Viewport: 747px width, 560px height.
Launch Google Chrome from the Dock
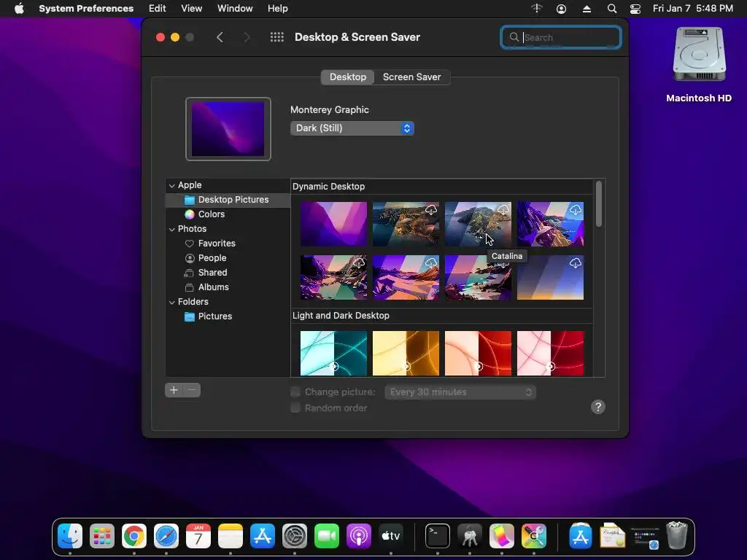[x=134, y=536]
